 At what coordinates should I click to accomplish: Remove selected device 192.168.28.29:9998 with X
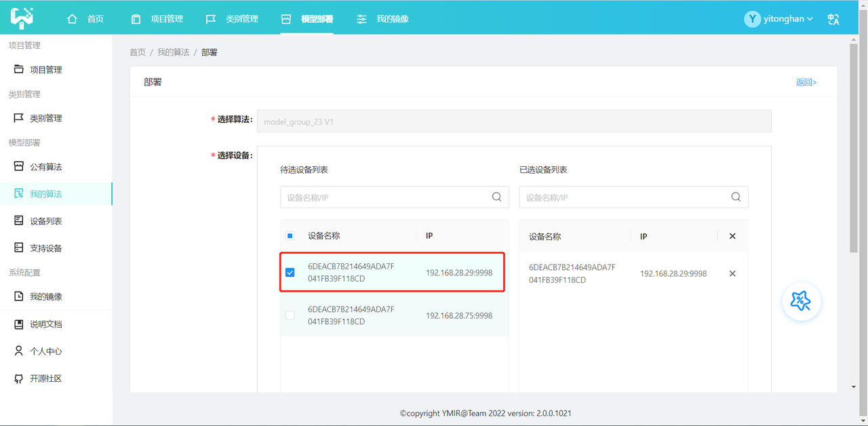[732, 273]
